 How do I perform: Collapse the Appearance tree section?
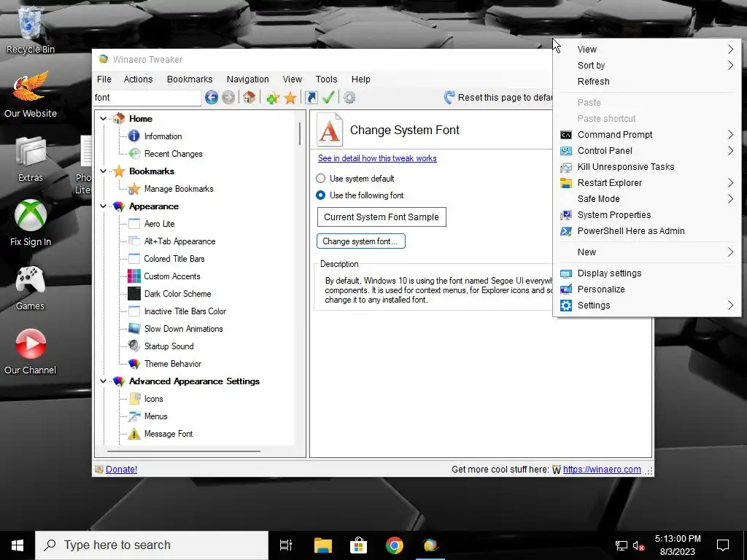pos(104,206)
